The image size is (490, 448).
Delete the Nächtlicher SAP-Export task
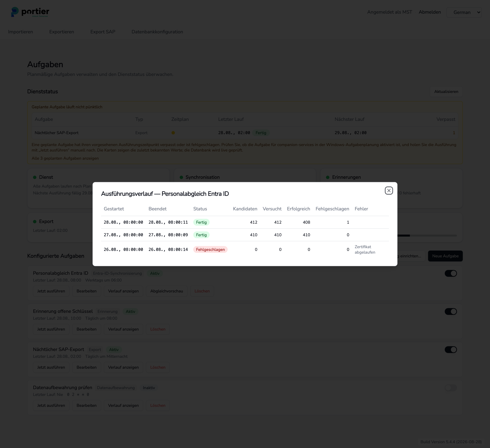[x=158, y=367]
